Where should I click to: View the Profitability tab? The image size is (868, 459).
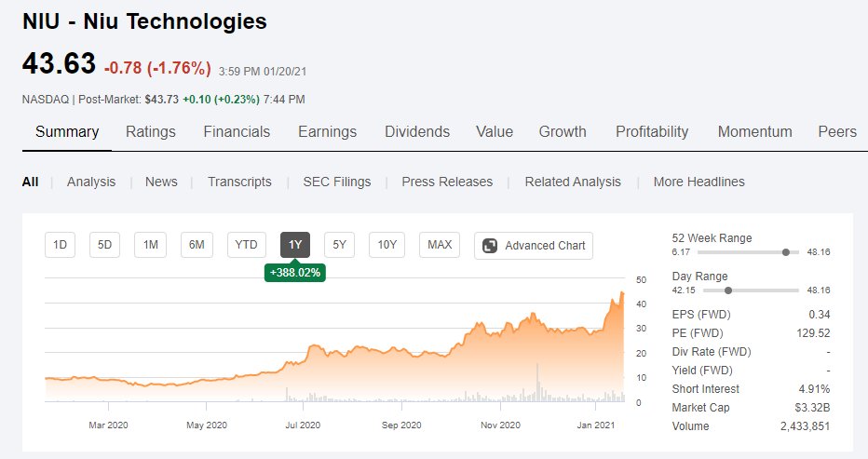(x=652, y=132)
